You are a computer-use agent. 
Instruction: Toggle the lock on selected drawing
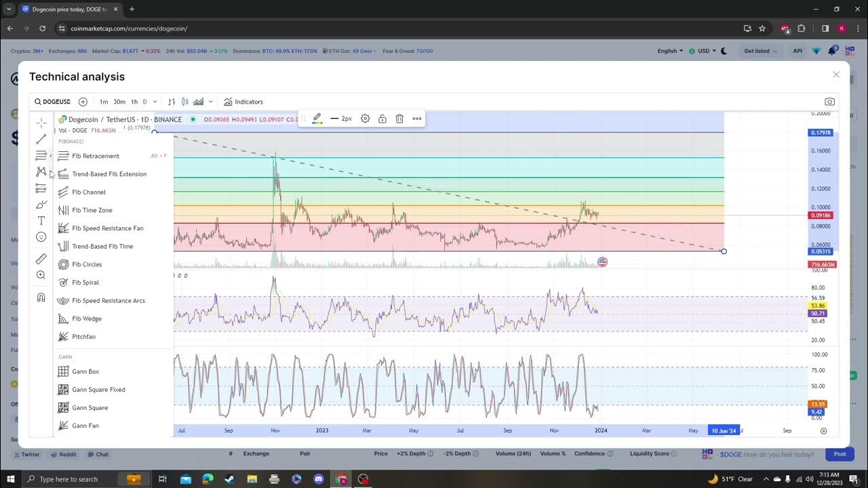tap(382, 119)
